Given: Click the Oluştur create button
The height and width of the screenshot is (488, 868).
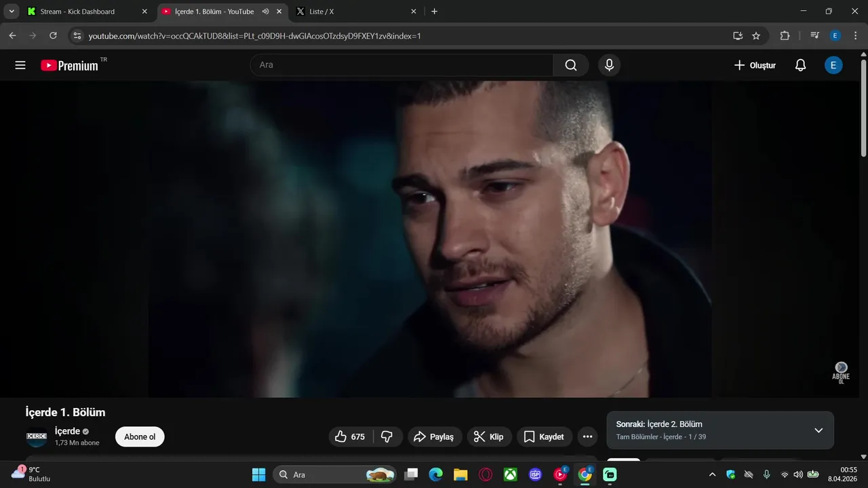Looking at the screenshot, I should click(x=755, y=65).
